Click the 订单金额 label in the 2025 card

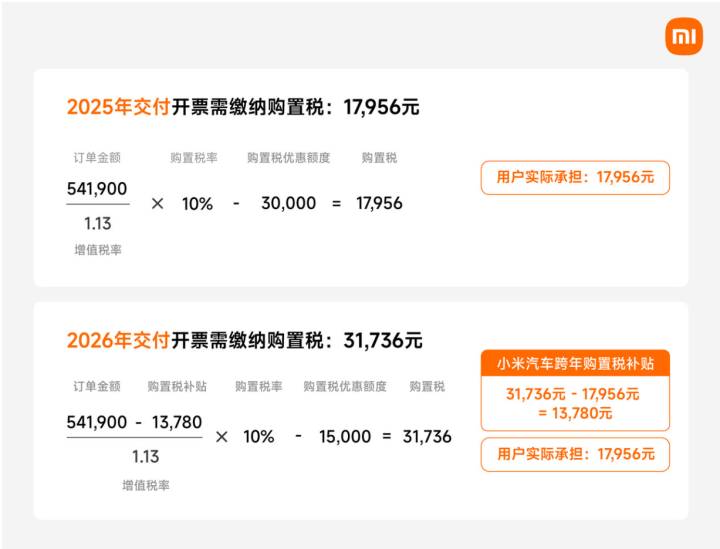tap(97, 158)
